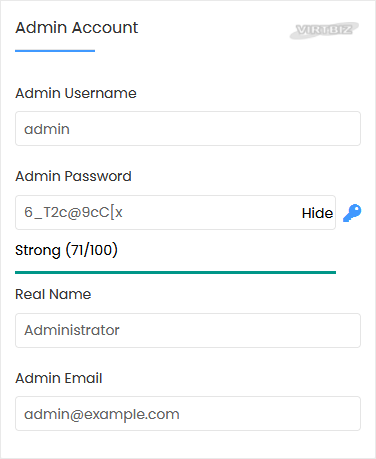
Task: Select the Admin Account section heading
Action: [77, 27]
